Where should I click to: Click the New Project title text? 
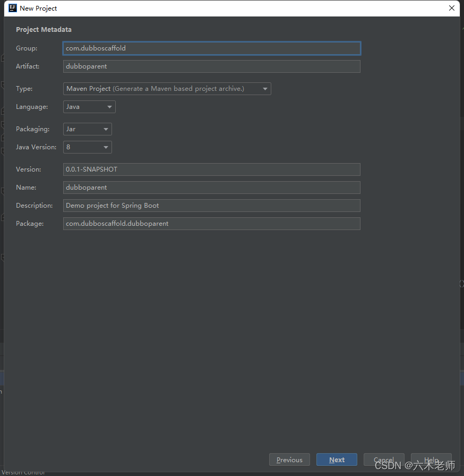[38, 8]
